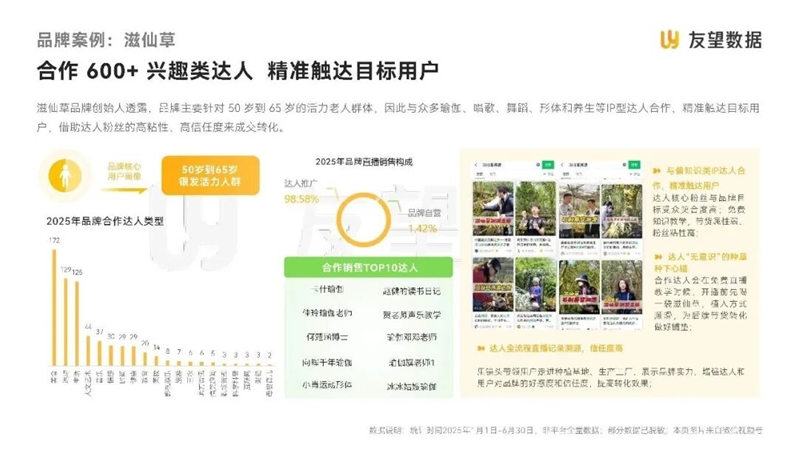Image resolution: width=799 pixels, height=450 pixels.
Task: Click the arrow bullet before 达人全流程直播记录溯源
Action: coord(481,349)
